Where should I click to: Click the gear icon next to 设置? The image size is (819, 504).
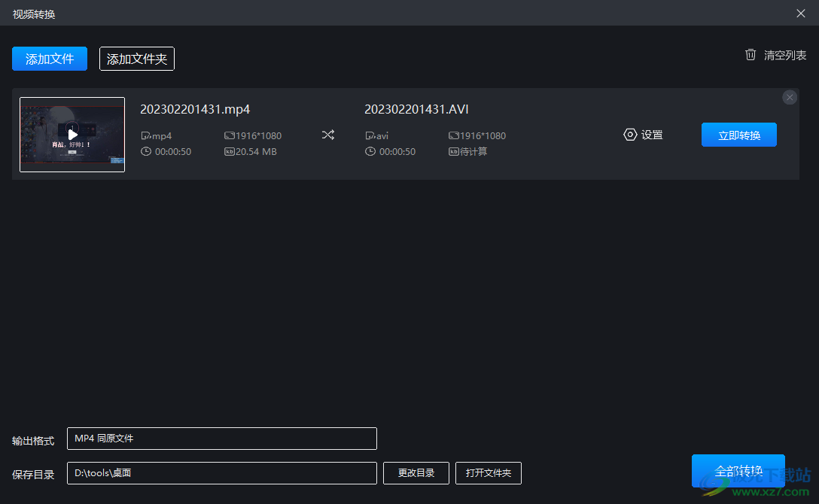point(630,135)
